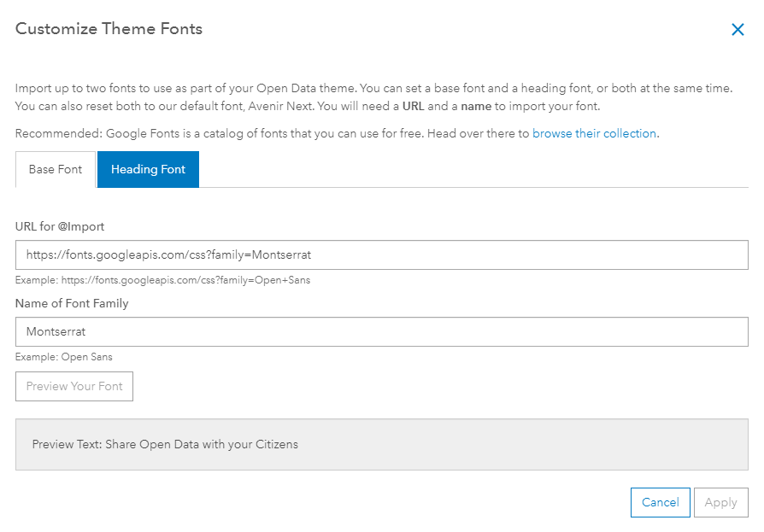Follow the browse their collection link
Viewport: 764px width, 532px height.
594,133
